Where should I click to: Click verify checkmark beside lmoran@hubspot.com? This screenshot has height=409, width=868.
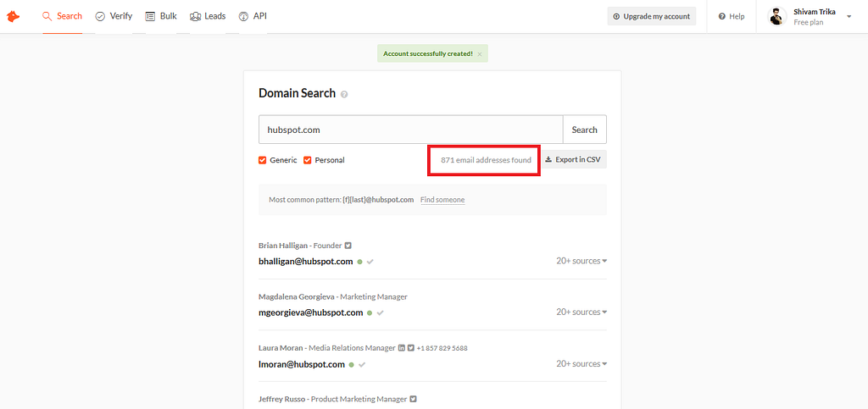tap(362, 365)
